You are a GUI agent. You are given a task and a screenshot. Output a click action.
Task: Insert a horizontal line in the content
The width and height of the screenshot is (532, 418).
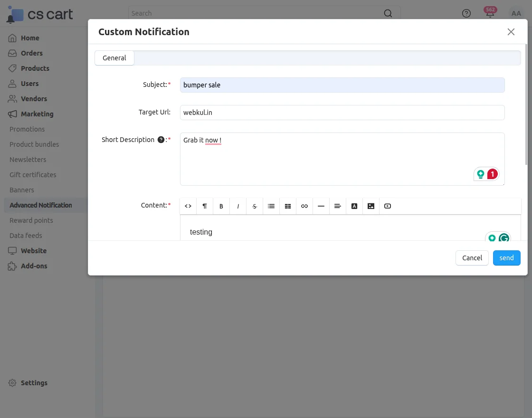point(321,206)
